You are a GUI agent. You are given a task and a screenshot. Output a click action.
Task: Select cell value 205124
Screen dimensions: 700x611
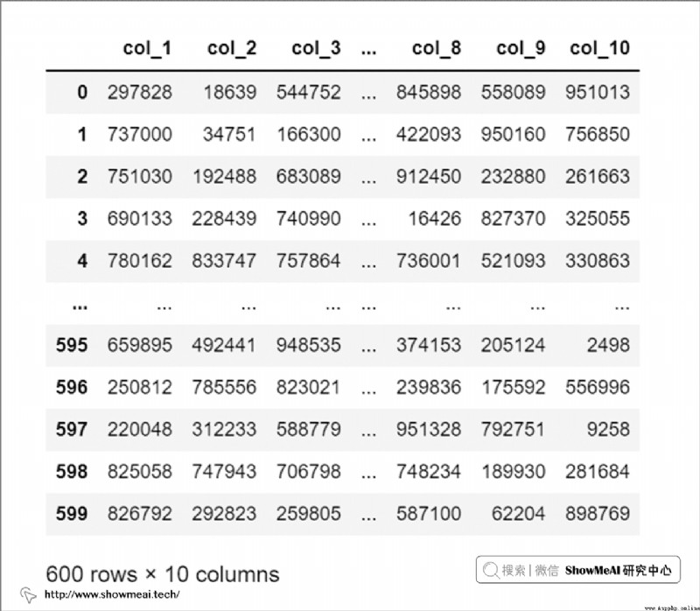513,345
